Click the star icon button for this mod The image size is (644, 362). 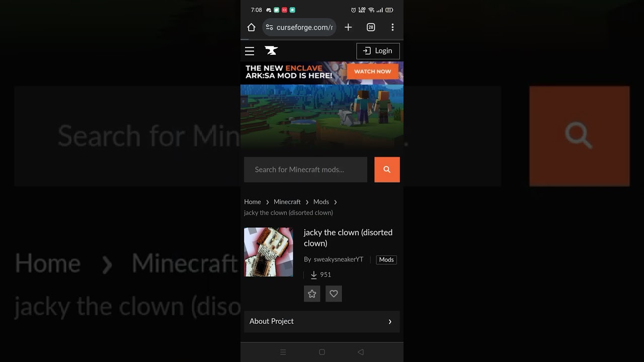click(x=312, y=294)
